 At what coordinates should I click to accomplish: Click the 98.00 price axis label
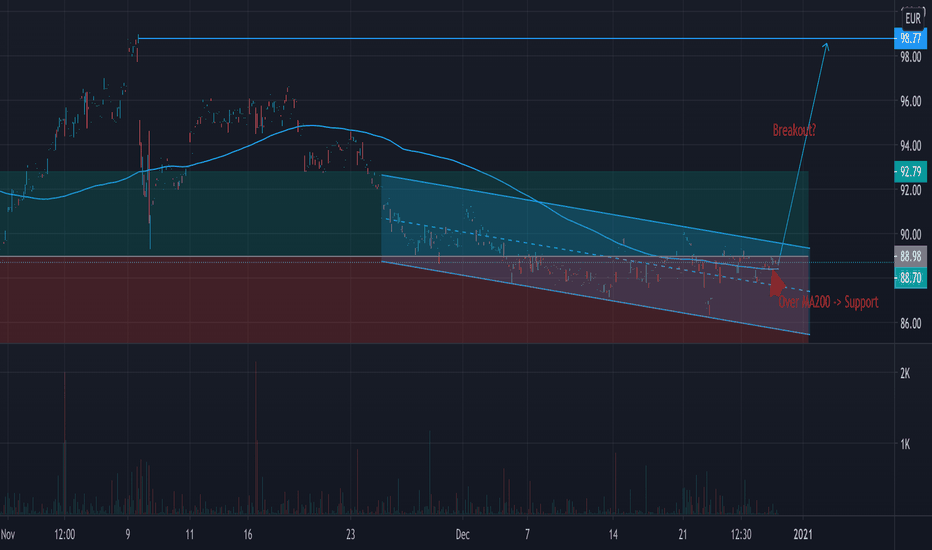coord(911,57)
